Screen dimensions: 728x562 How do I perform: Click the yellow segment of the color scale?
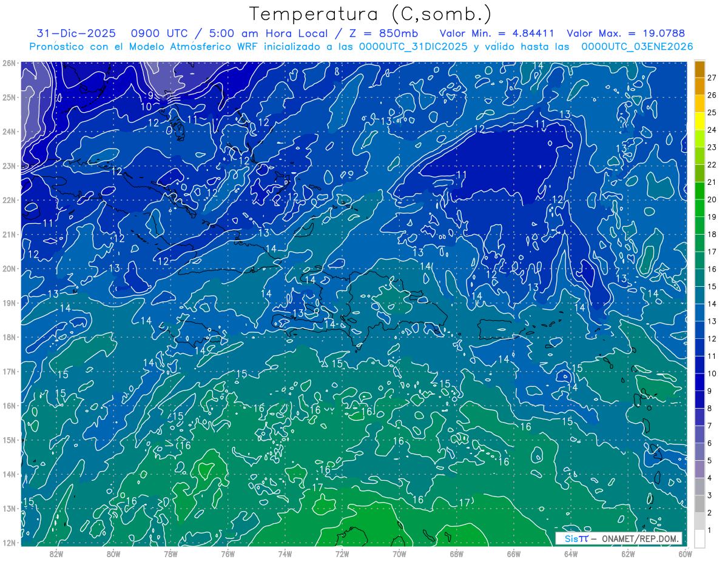(x=699, y=121)
